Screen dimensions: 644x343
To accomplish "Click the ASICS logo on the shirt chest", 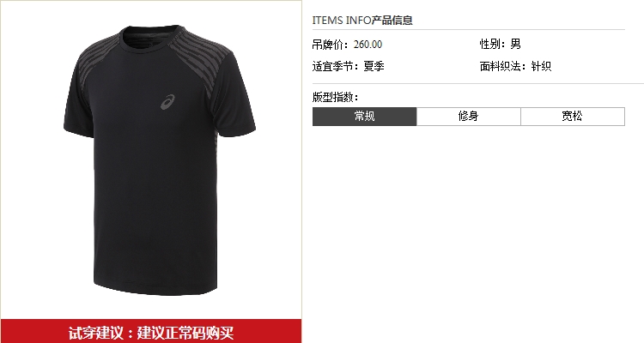I will click(x=167, y=102).
